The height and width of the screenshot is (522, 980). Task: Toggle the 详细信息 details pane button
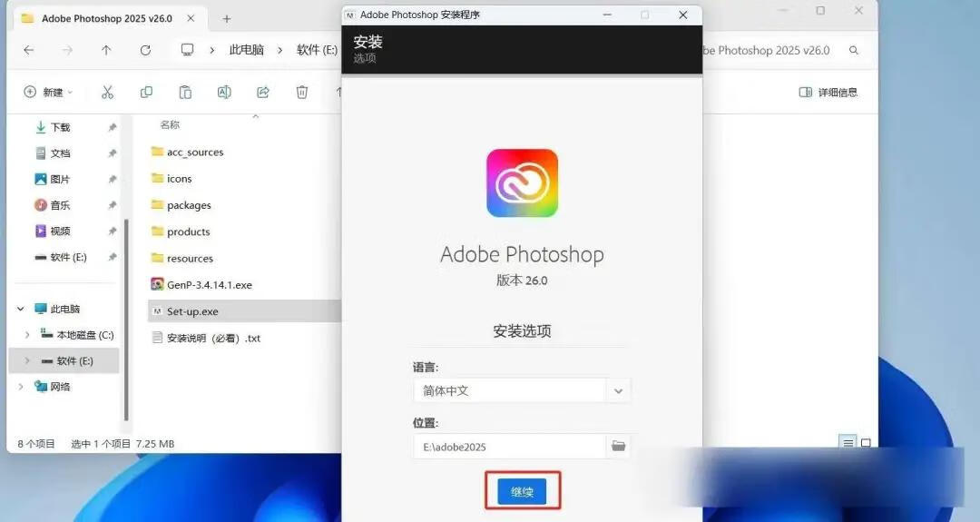click(828, 93)
